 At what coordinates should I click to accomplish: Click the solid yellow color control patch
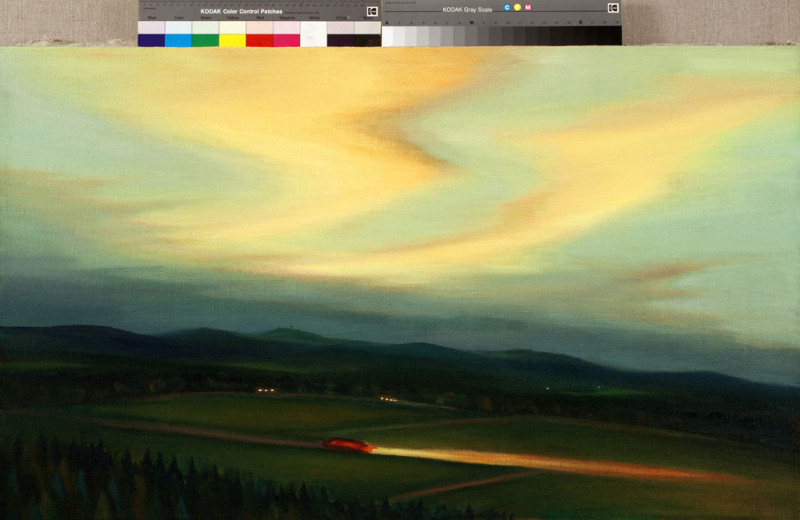232,40
